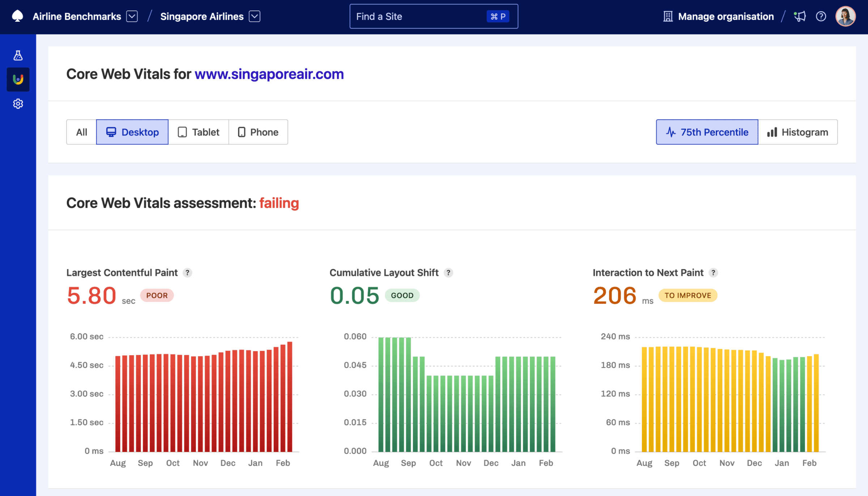
Task: Switch to the Phone device filter
Action: (x=258, y=132)
